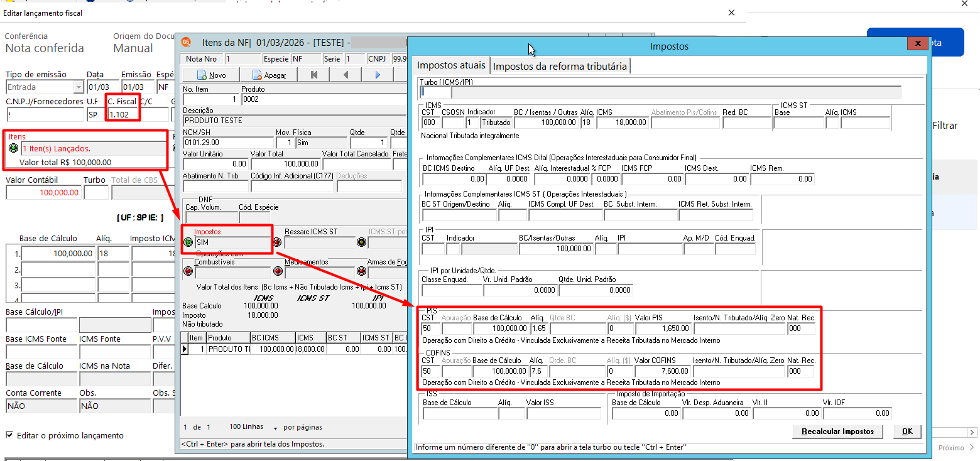The width and height of the screenshot is (980, 461).
Task: Click ICMS value field 18,000.00
Action: tap(622, 123)
